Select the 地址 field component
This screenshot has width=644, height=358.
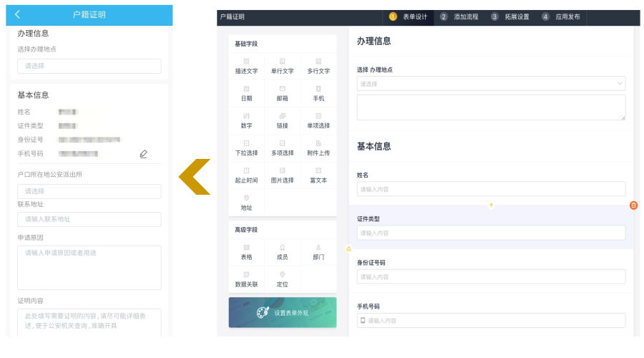coord(246,202)
